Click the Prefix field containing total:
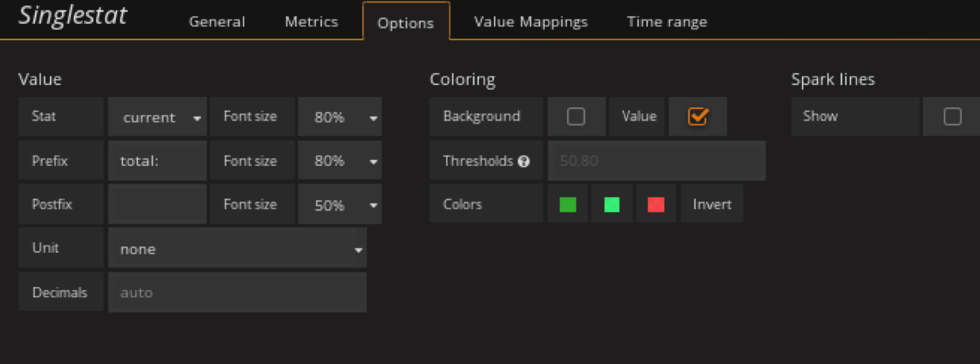The height and width of the screenshot is (364, 980). pyautogui.click(x=157, y=161)
